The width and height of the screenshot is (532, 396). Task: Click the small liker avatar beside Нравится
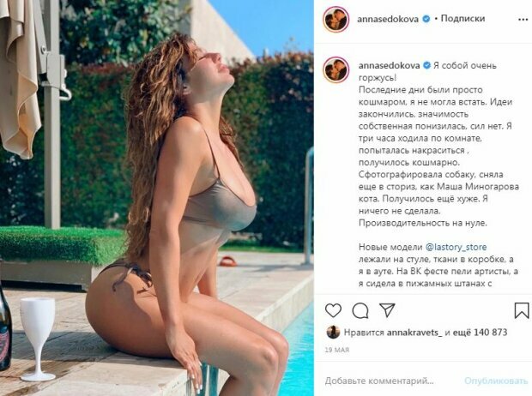333,333
